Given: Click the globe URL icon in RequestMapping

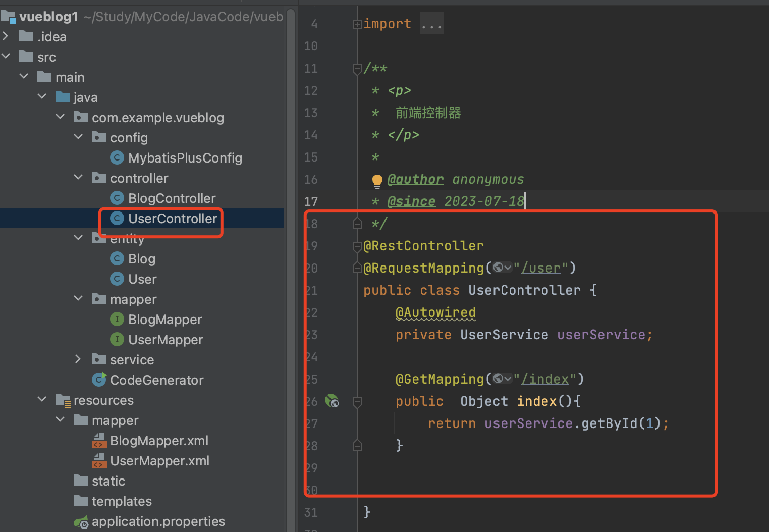Looking at the screenshot, I should click(499, 268).
